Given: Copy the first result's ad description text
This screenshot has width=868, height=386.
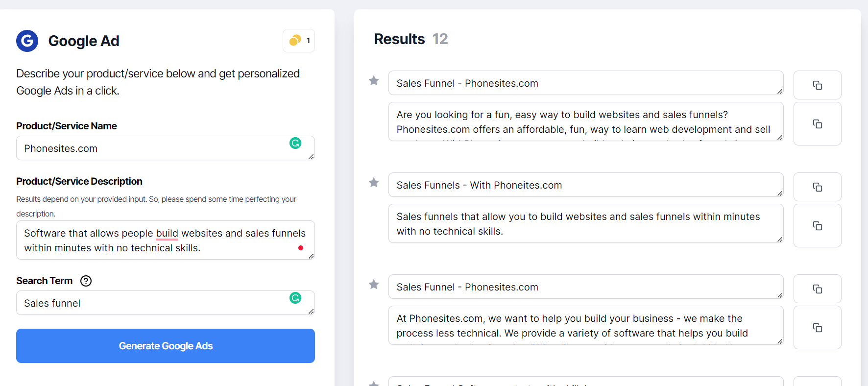Looking at the screenshot, I should coord(817,123).
